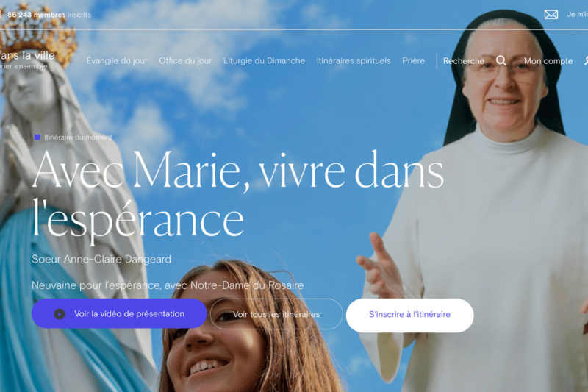The width and height of the screenshot is (588, 392).
Task: Open Itinéraires spirituels section
Action: pyautogui.click(x=354, y=61)
